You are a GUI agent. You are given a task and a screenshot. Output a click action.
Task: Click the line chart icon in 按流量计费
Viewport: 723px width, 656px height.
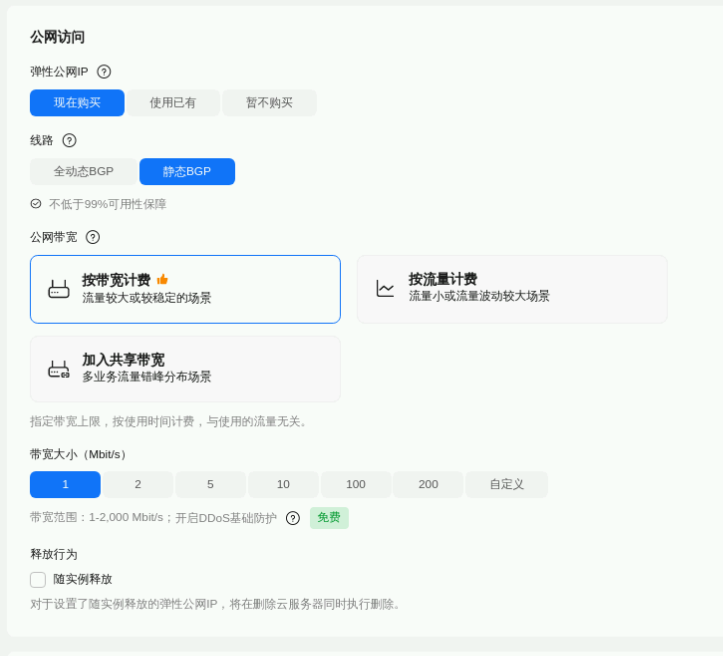tap(385, 289)
